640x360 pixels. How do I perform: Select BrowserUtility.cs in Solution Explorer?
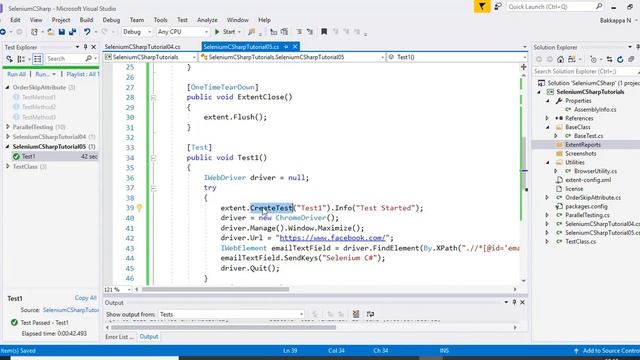[x=595, y=171]
